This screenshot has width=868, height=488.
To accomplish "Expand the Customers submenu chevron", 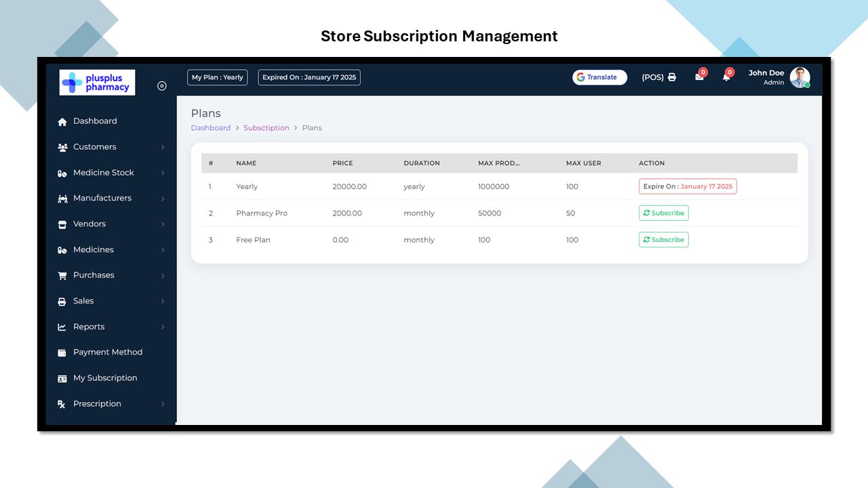I will tap(163, 147).
